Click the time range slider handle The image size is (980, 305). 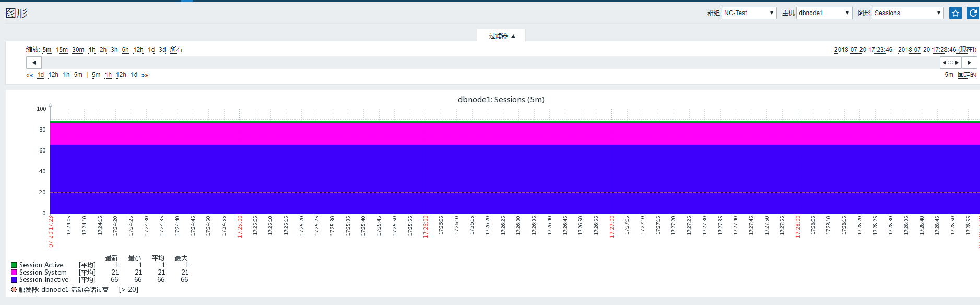pyautogui.click(x=951, y=63)
